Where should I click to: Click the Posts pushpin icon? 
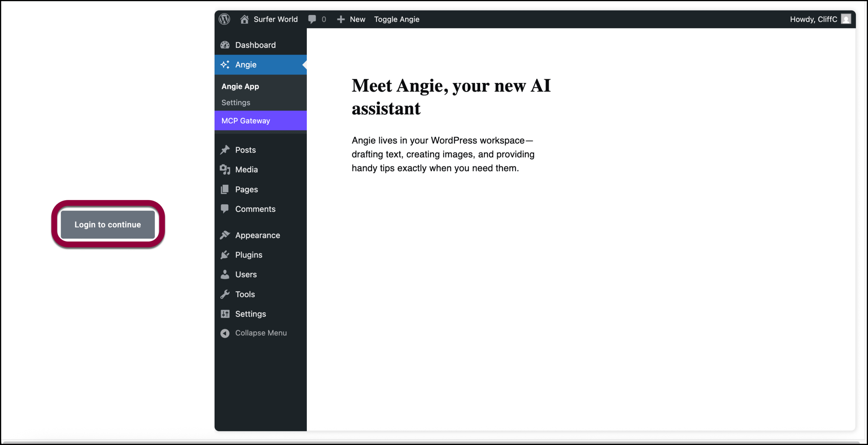click(x=225, y=150)
